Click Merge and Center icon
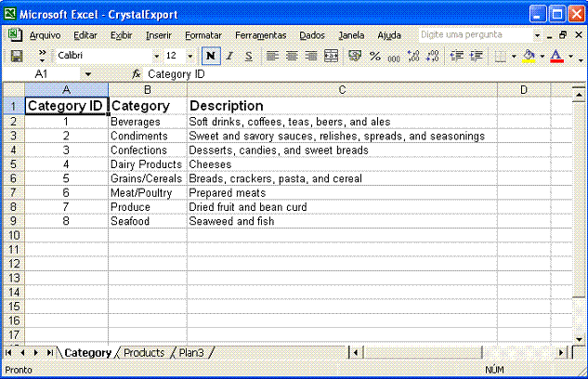This screenshot has height=379, width=588. point(329,57)
